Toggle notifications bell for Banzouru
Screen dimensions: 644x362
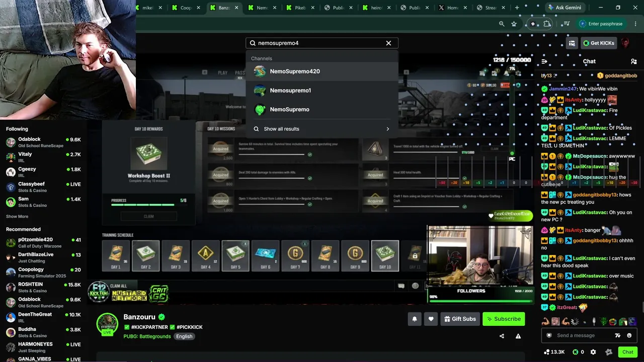415,319
